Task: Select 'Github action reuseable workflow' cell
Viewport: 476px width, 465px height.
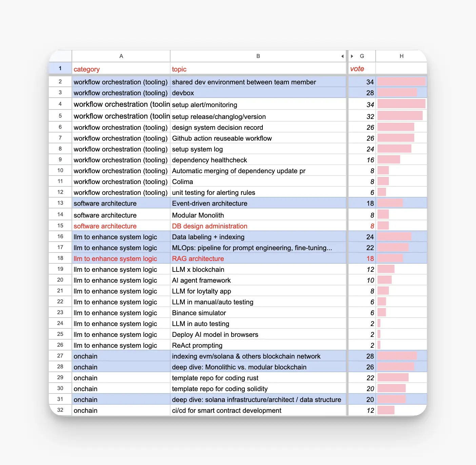Action: (x=258, y=138)
